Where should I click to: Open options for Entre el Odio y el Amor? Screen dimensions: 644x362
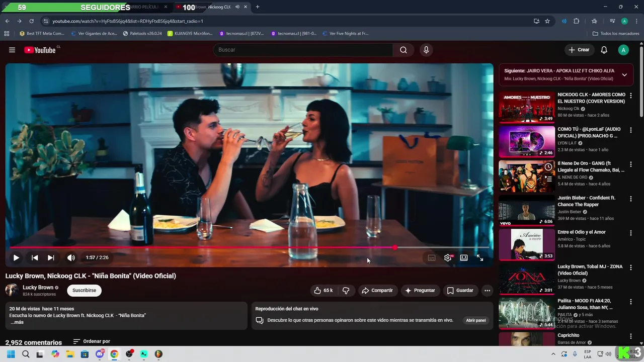click(x=630, y=233)
